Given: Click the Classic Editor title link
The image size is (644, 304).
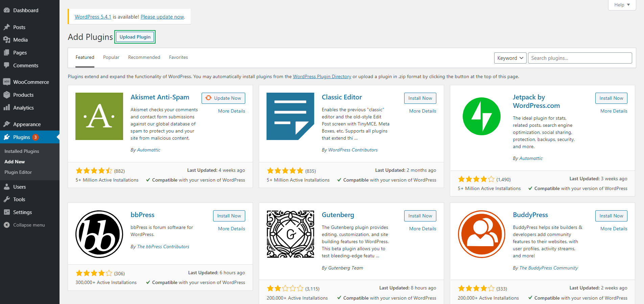Looking at the screenshot, I should point(342,97).
